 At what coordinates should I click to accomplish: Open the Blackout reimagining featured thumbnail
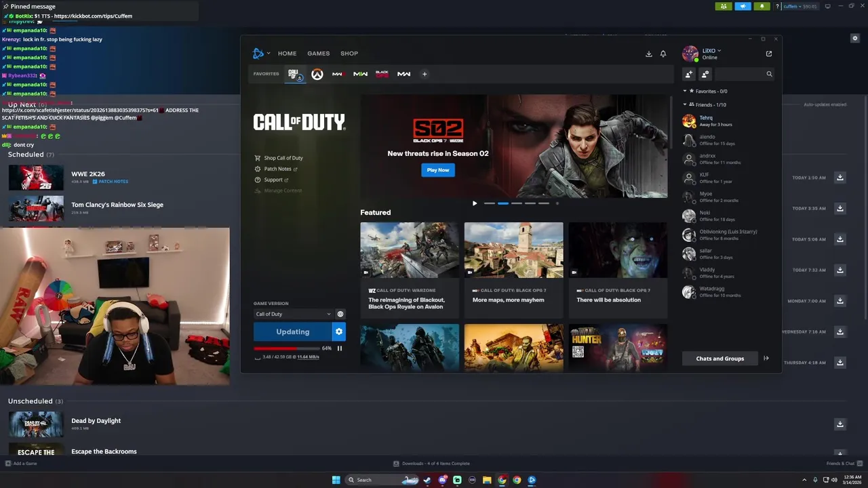(410, 250)
